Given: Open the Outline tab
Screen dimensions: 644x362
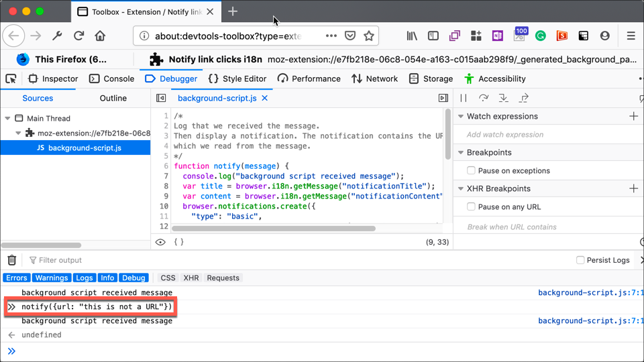Looking at the screenshot, I should click(113, 98).
